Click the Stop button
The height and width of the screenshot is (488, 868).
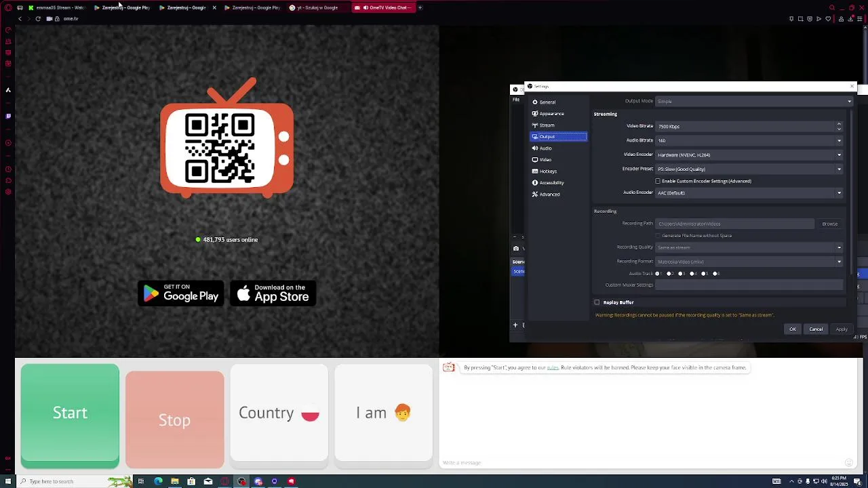pyautogui.click(x=174, y=420)
